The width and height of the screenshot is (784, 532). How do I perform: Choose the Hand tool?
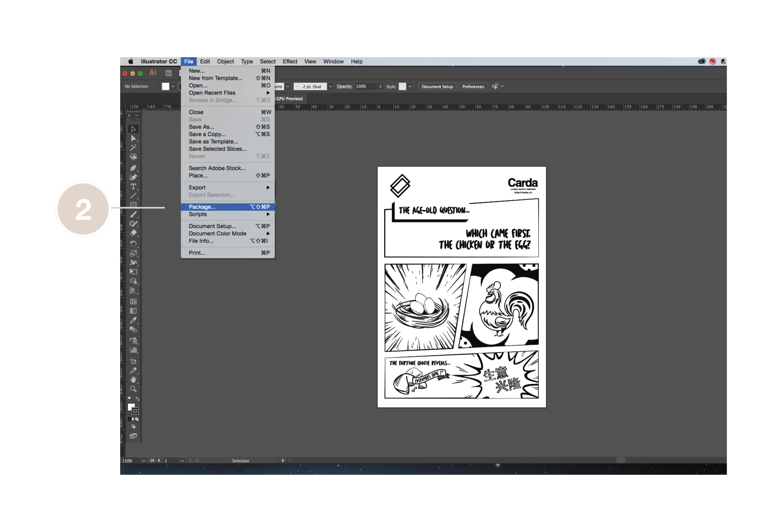coord(133,380)
